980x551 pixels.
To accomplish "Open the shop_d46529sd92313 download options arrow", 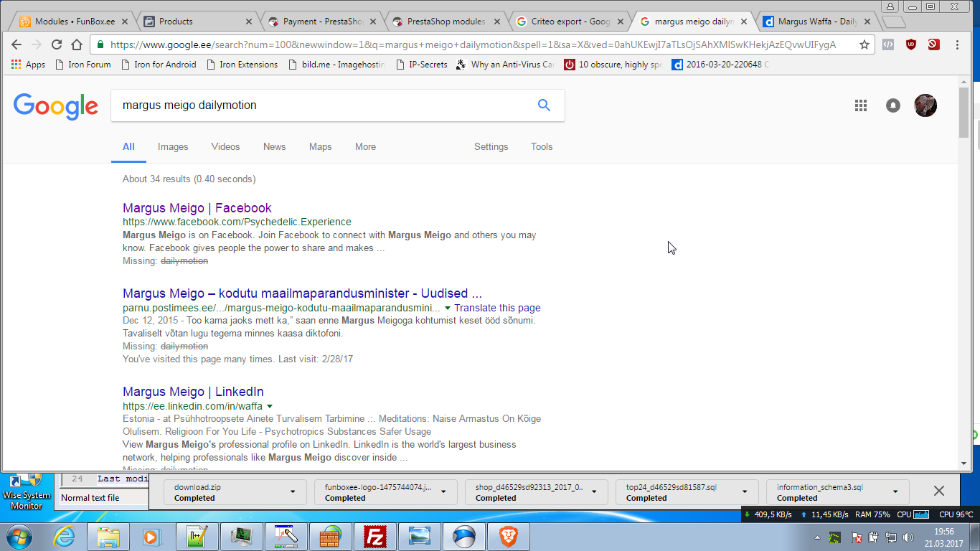I will pyautogui.click(x=594, y=491).
